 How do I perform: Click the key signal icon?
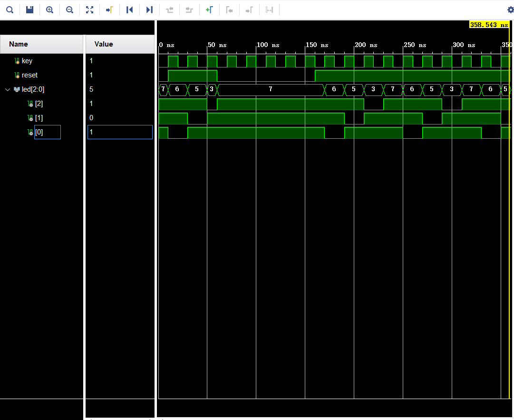(x=17, y=61)
